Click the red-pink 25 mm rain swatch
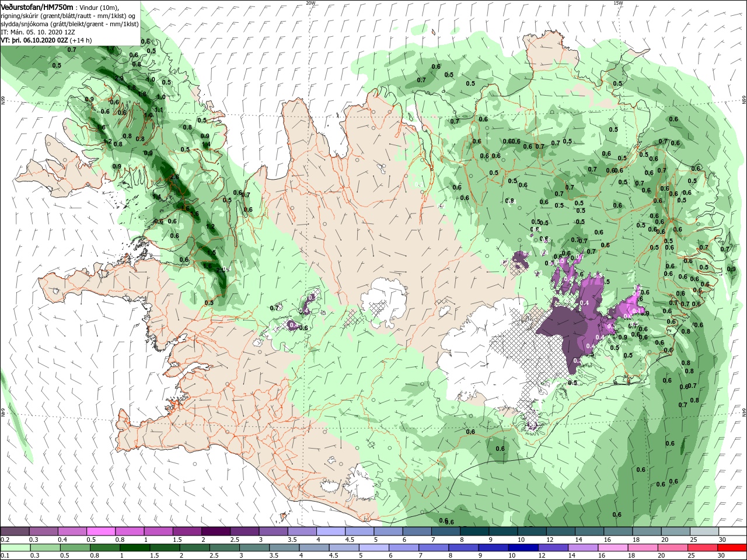Image resolution: width=747 pixels, height=560 pixels. tap(702, 548)
